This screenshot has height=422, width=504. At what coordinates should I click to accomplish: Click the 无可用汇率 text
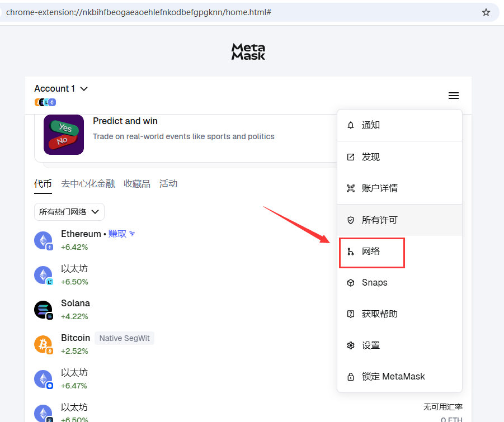443,407
